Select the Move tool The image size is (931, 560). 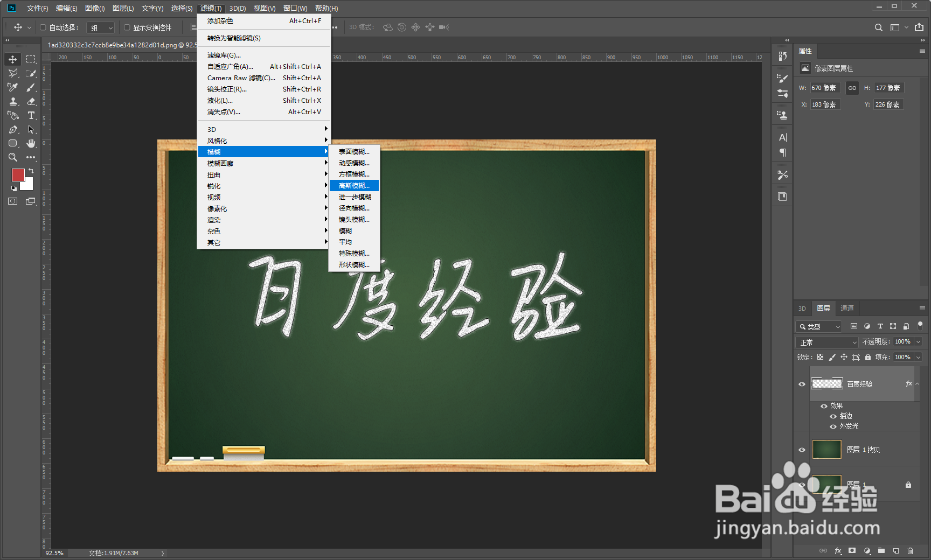click(x=12, y=59)
